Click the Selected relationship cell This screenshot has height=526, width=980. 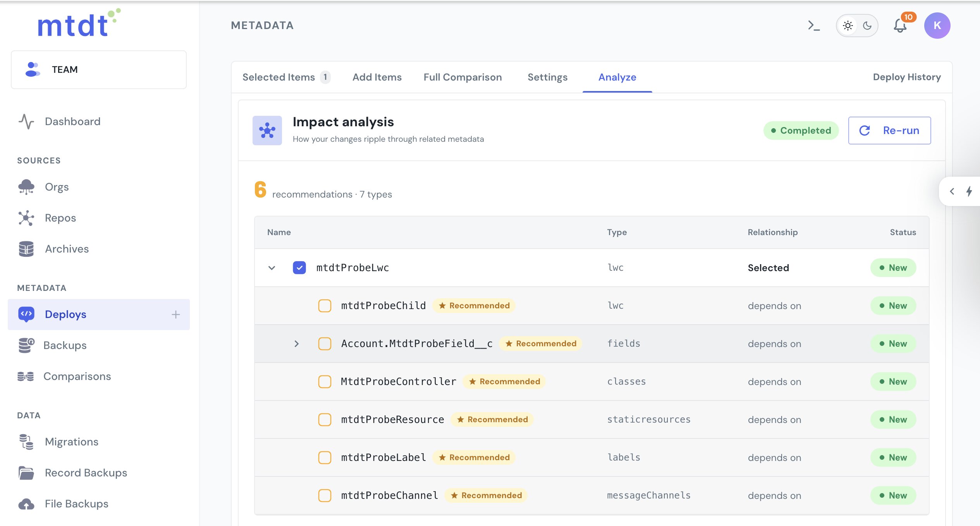(x=768, y=268)
